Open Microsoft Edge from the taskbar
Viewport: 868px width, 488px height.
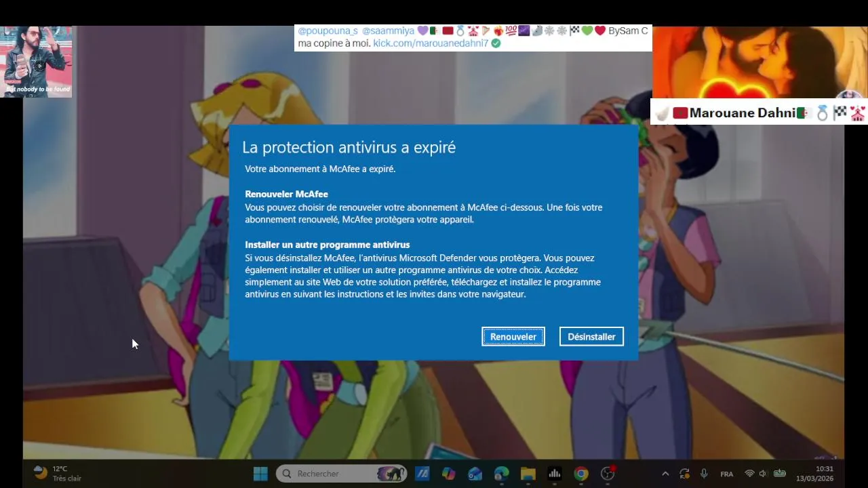(501, 474)
